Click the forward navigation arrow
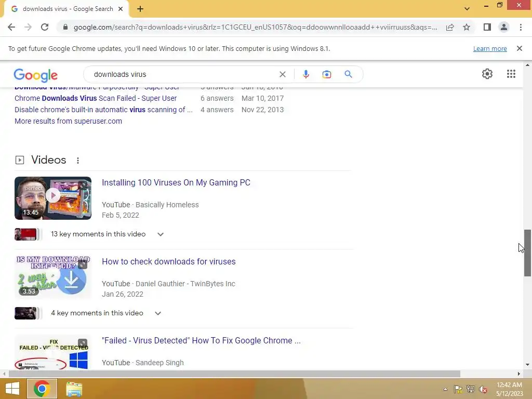 (x=28, y=27)
